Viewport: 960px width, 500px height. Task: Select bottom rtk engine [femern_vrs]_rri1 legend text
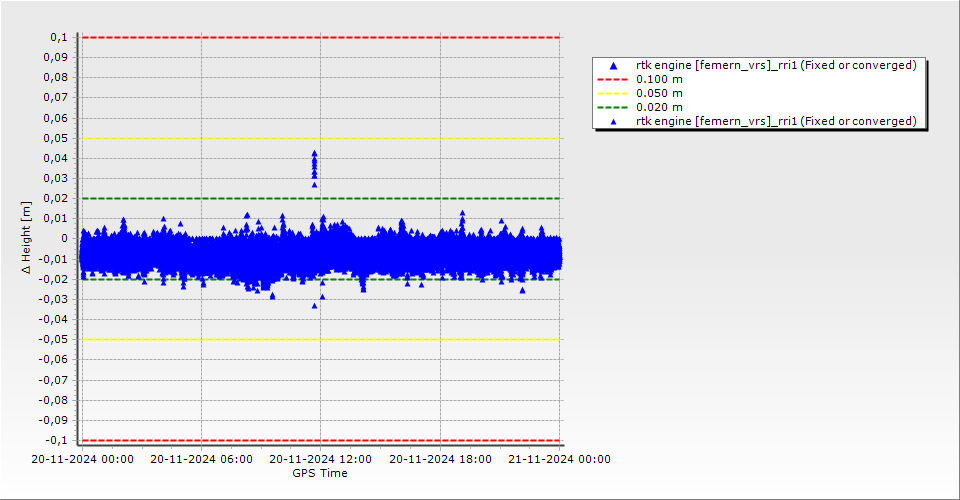pyautogui.click(x=776, y=121)
